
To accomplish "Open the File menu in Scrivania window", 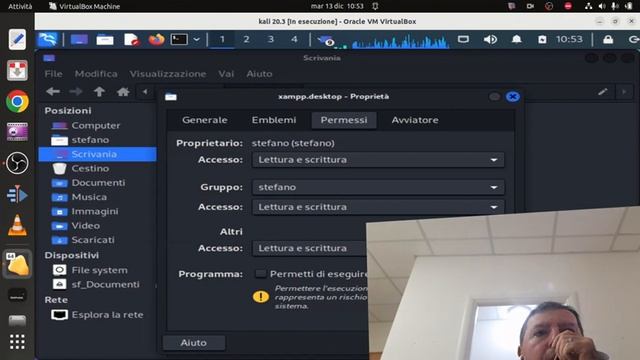I will click(x=53, y=74).
